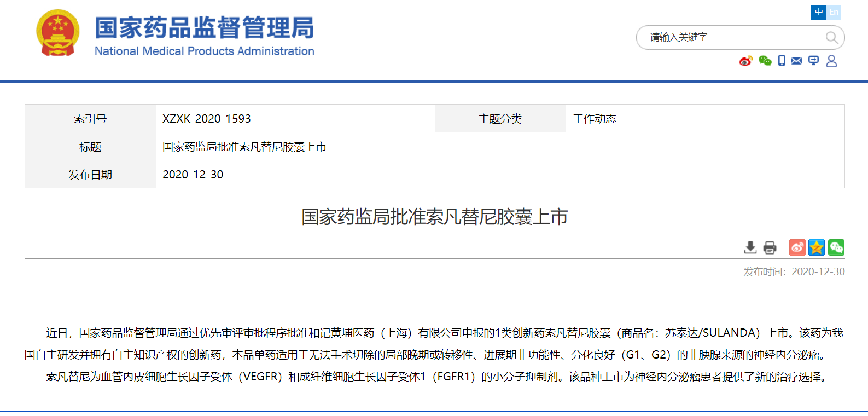Click the index number XZXK-2020-1593

pyautogui.click(x=207, y=119)
